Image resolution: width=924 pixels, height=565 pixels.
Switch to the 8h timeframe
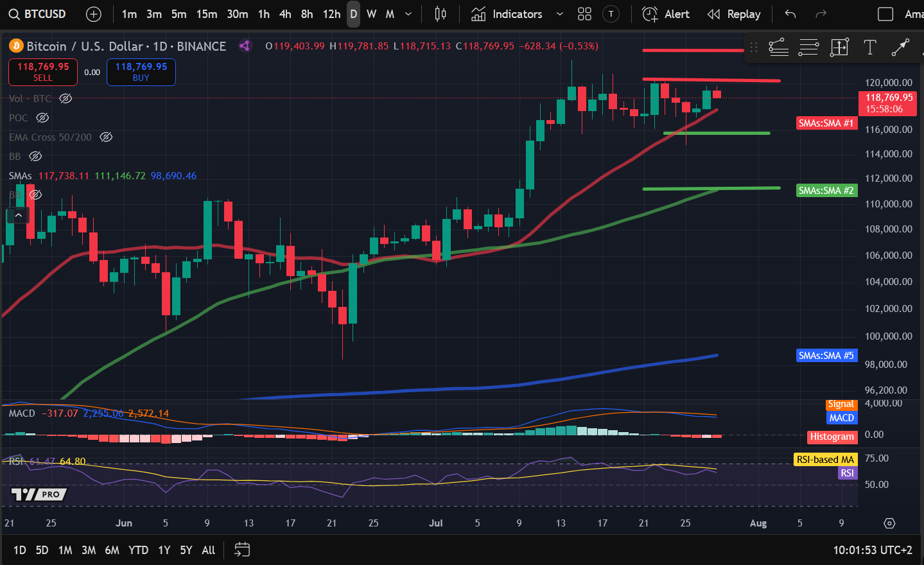click(x=307, y=14)
